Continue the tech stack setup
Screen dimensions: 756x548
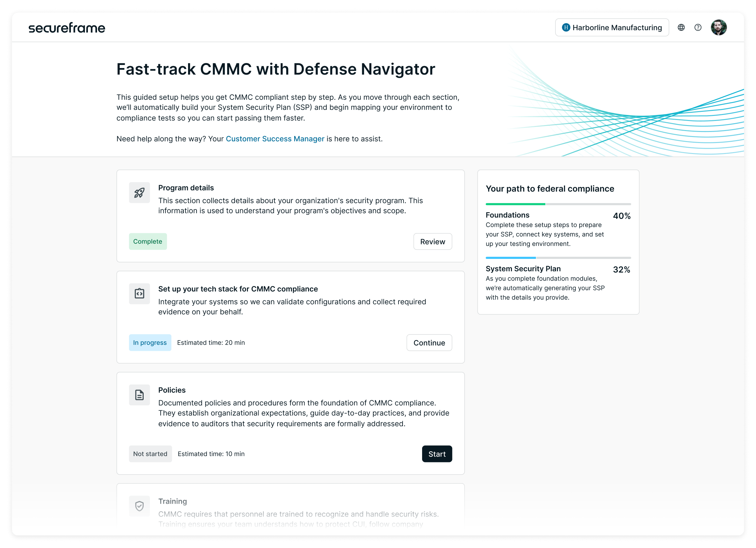(x=429, y=343)
